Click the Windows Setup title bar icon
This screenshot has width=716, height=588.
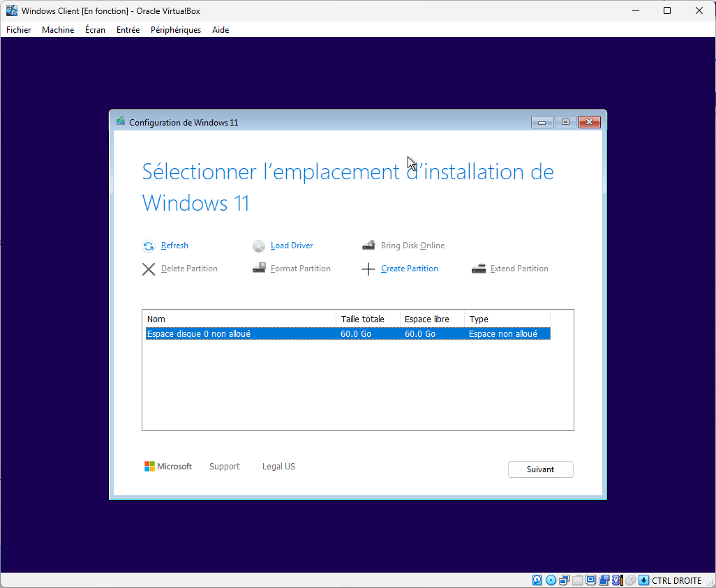click(x=120, y=121)
